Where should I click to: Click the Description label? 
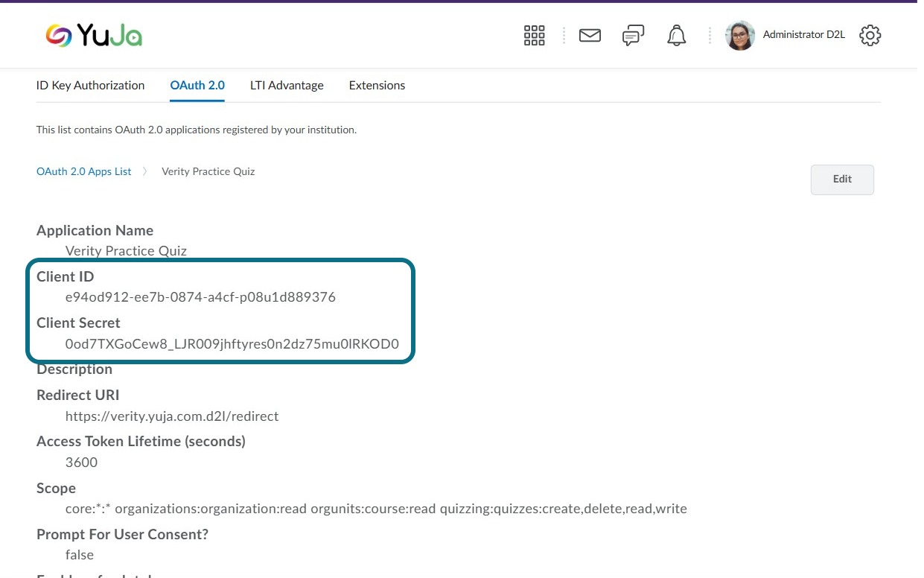[x=74, y=369]
